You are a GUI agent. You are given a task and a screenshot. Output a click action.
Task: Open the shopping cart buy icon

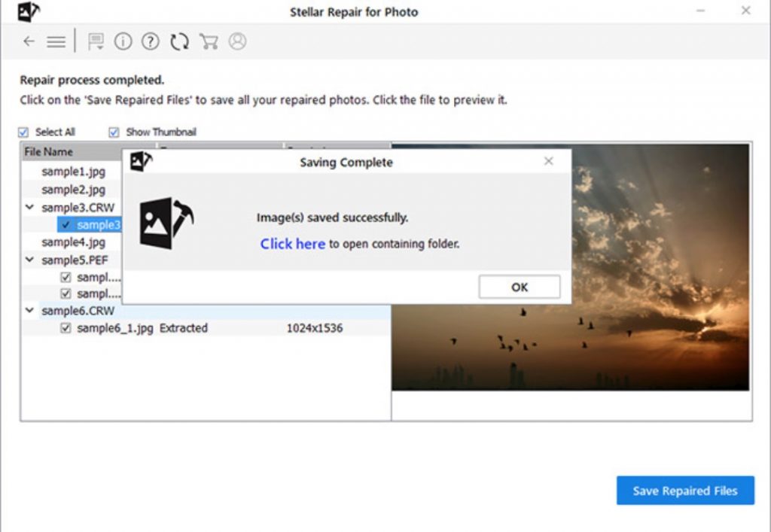pyautogui.click(x=209, y=41)
